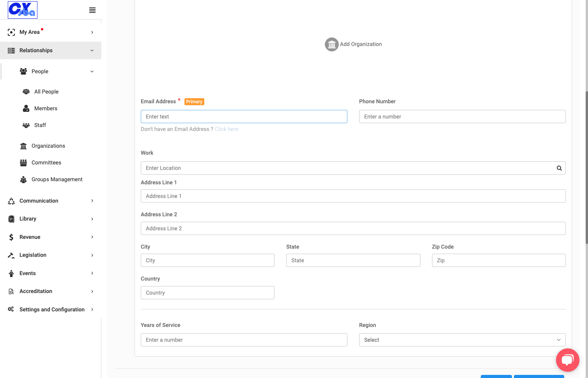Click the Groups Management icon

23,179
